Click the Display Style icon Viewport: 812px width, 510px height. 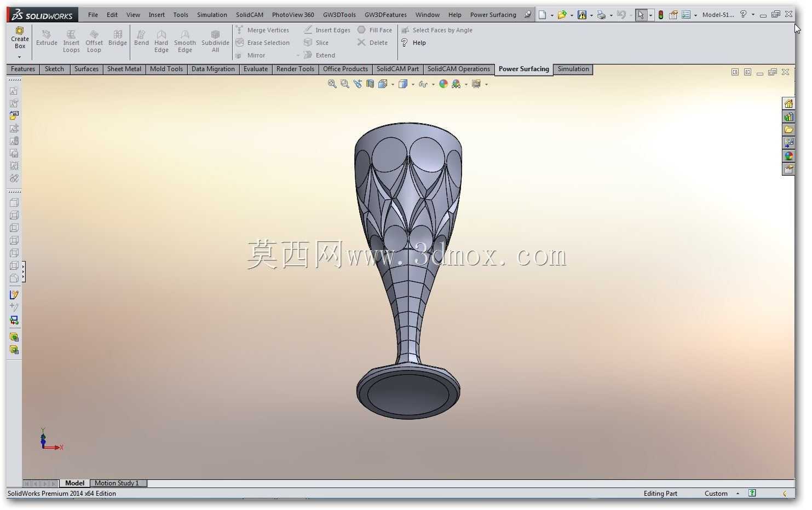tap(403, 84)
